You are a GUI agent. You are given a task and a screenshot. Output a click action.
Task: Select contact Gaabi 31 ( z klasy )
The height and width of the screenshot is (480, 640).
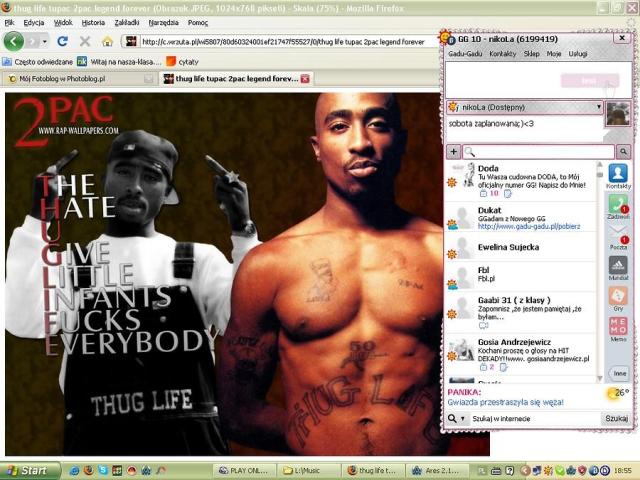pyautogui.click(x=520, y=313)
